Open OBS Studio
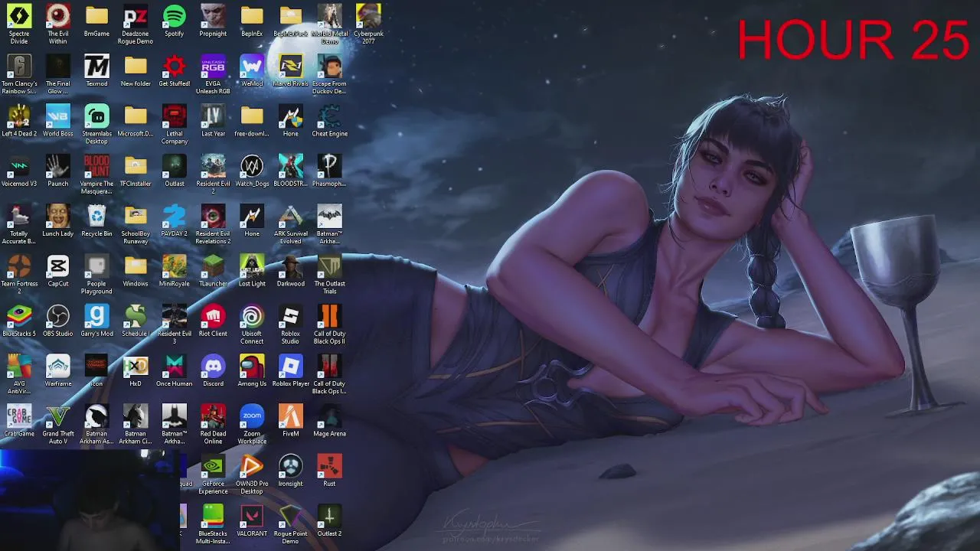 [x=58, y=316]
